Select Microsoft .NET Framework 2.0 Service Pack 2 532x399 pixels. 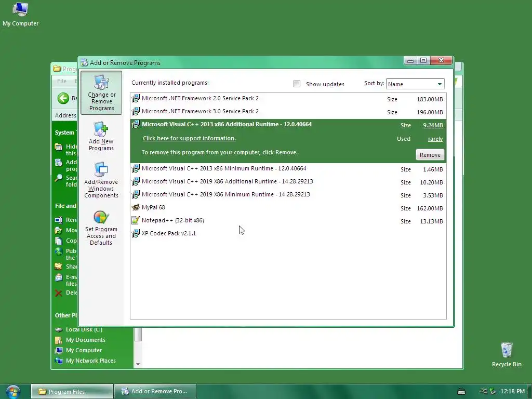coord(288,99)
